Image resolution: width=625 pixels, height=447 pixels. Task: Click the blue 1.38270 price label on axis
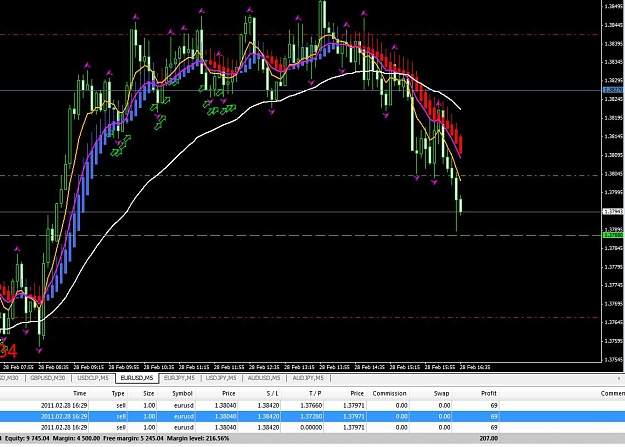click(x=613, y=91)
